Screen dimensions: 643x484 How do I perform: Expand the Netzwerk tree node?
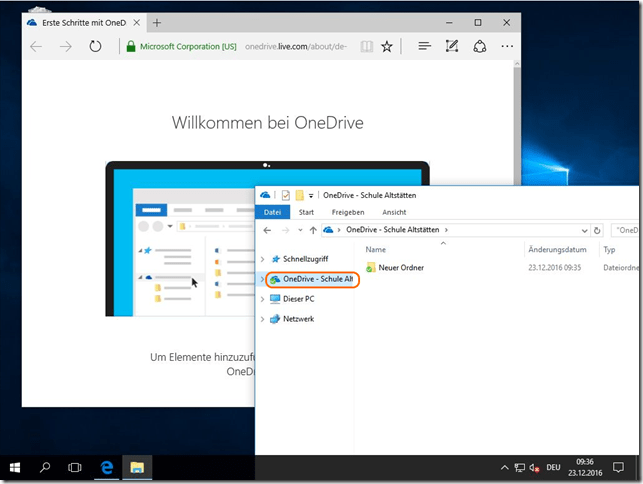[263, 319]
